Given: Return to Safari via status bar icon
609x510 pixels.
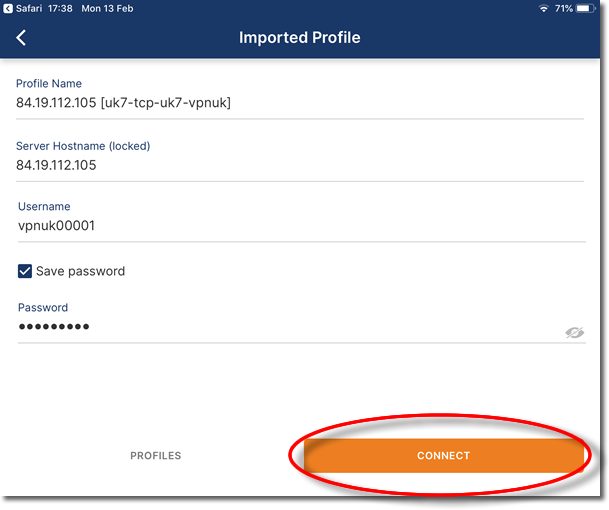Looking at the screenshot, I should click(8, 8).
